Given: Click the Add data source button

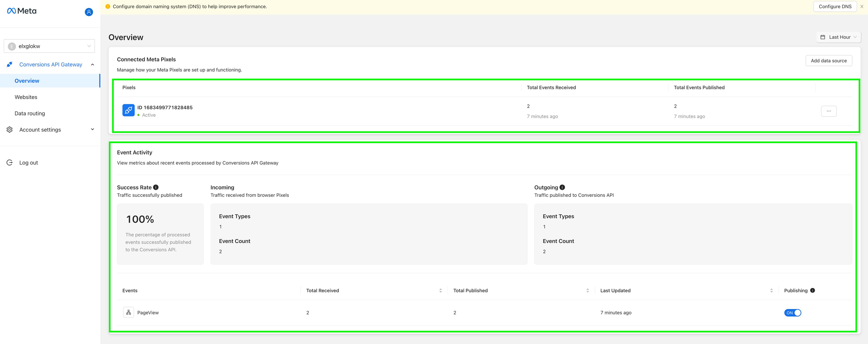Looking at the screenshot, I should click(x=829, y=60).
